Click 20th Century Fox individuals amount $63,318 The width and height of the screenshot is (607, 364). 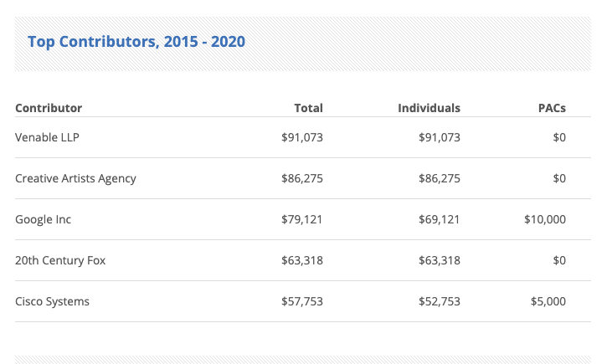point(440,260)
